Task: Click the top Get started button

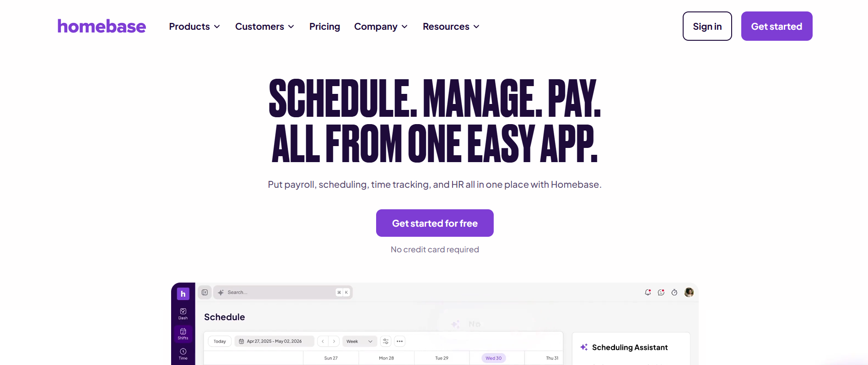Action: click(776, 26)
